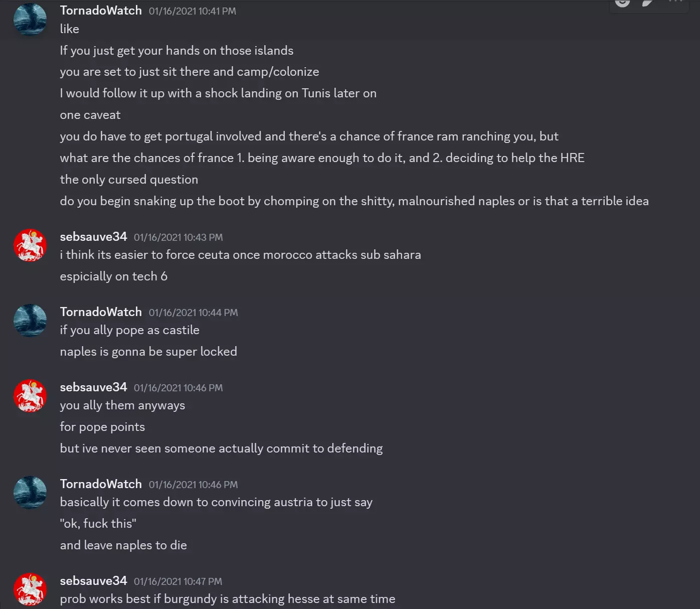Open sebsauve34 username at 10:43 PM
Image resolution: width=700 pixels, height=609 pixels.
tap(93, 237)
